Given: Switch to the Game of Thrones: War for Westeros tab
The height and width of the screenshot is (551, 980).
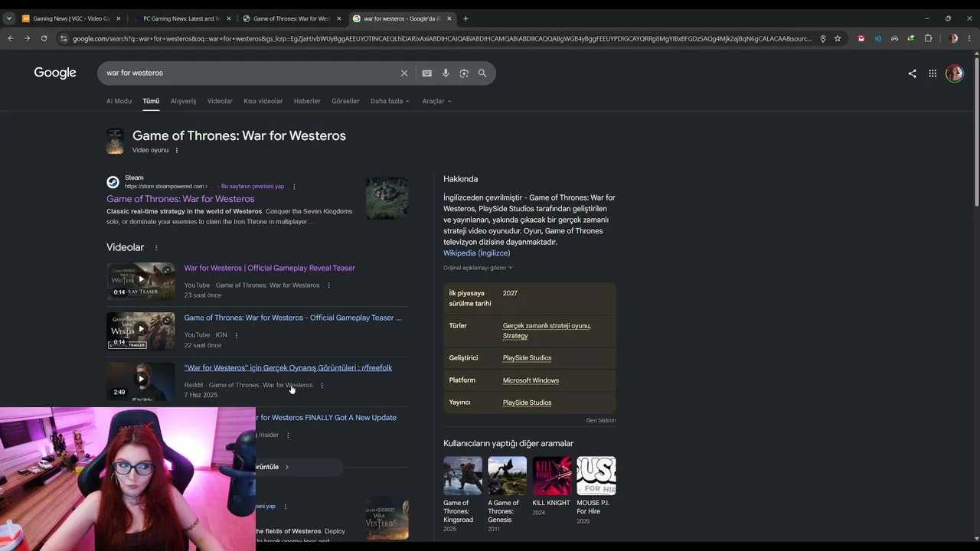Looking at the screenshot, I should 292,18.
